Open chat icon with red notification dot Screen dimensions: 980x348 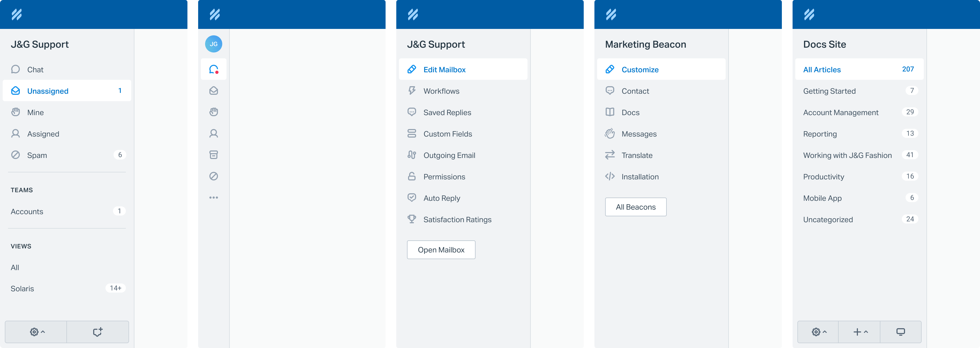point(213,69)
